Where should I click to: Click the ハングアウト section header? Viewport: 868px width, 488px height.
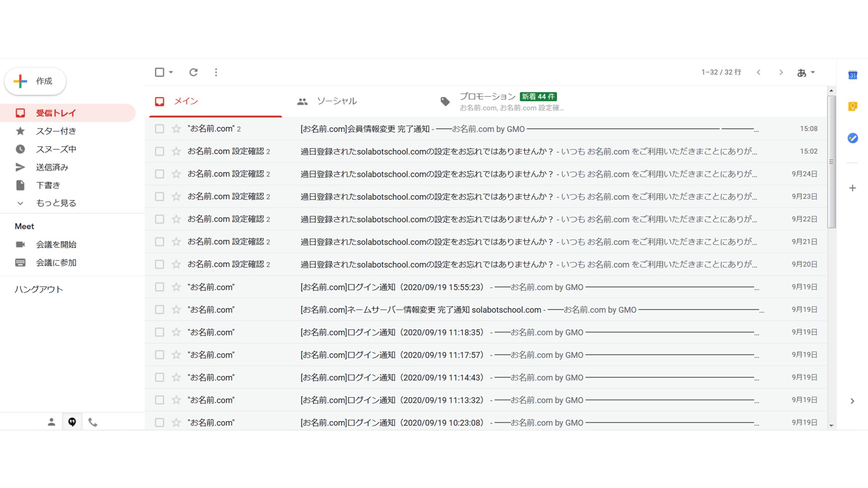click(x=39, y=289)
